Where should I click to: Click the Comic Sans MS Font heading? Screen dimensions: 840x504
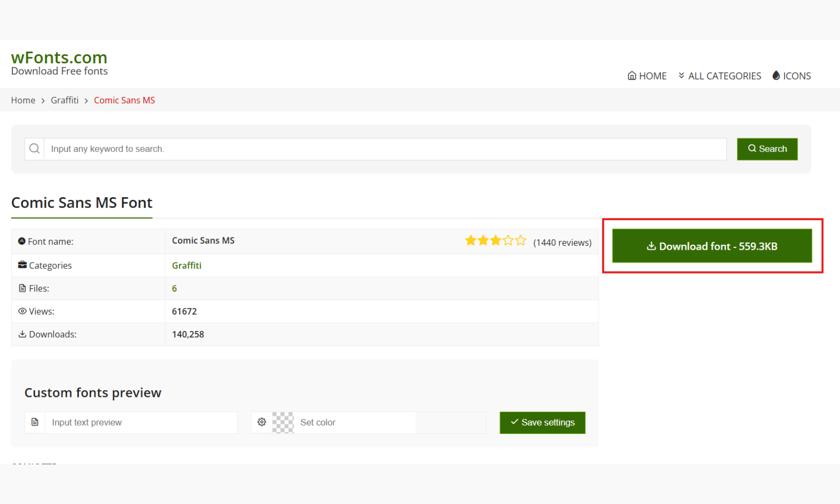82,203
